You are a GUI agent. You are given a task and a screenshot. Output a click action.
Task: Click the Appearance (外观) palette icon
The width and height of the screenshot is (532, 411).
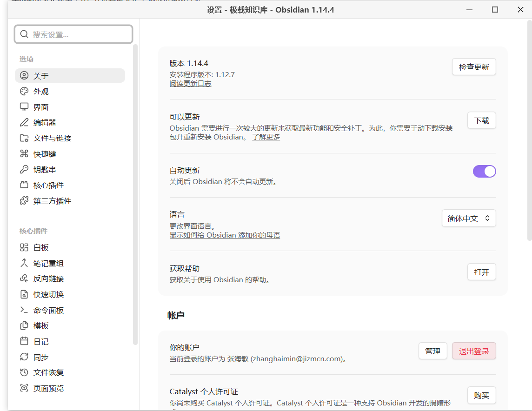point(24,91)
